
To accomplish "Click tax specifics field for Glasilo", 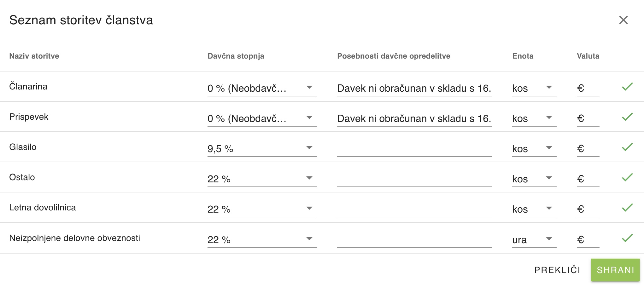I will click(x=414, y=149).
